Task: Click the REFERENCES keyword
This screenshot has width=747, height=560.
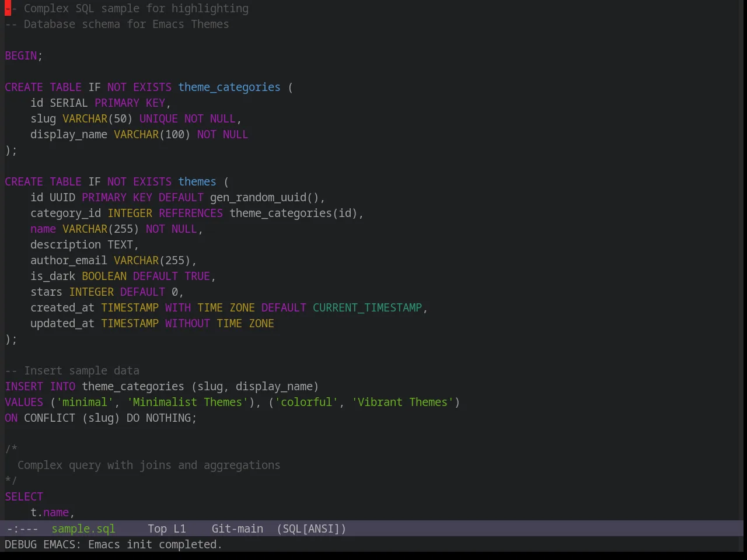Action: pos(191,213)
